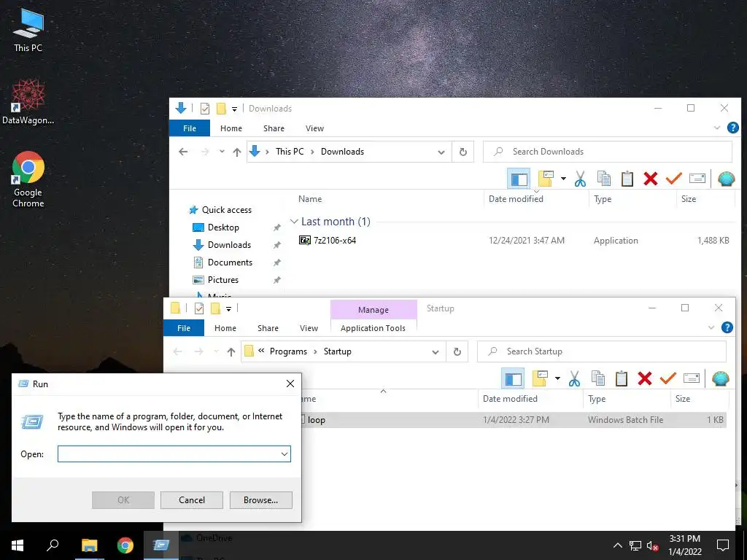Open Classic Shell settings shell icon in Downloads window
This screenshot has width=747, height=560.
[726, 179]
